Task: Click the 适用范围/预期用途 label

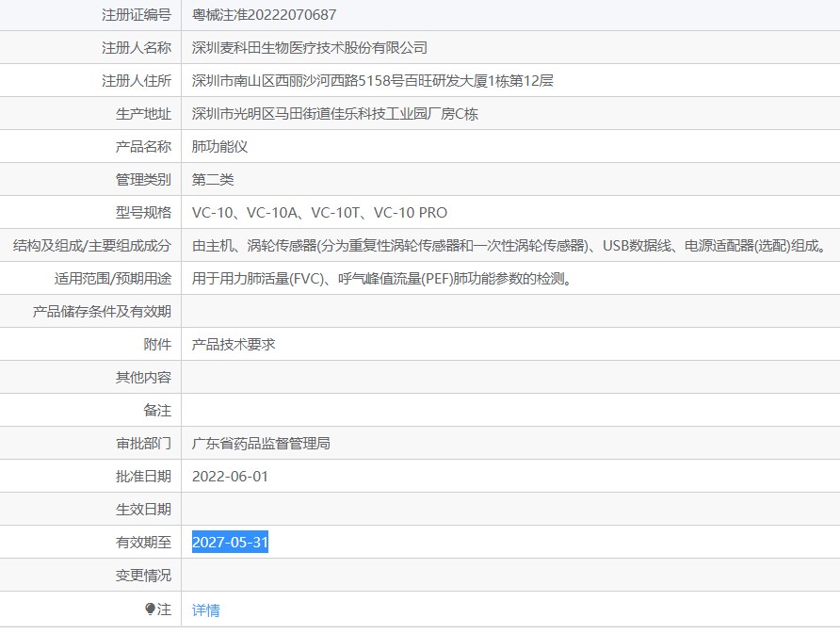Action: 112,279
